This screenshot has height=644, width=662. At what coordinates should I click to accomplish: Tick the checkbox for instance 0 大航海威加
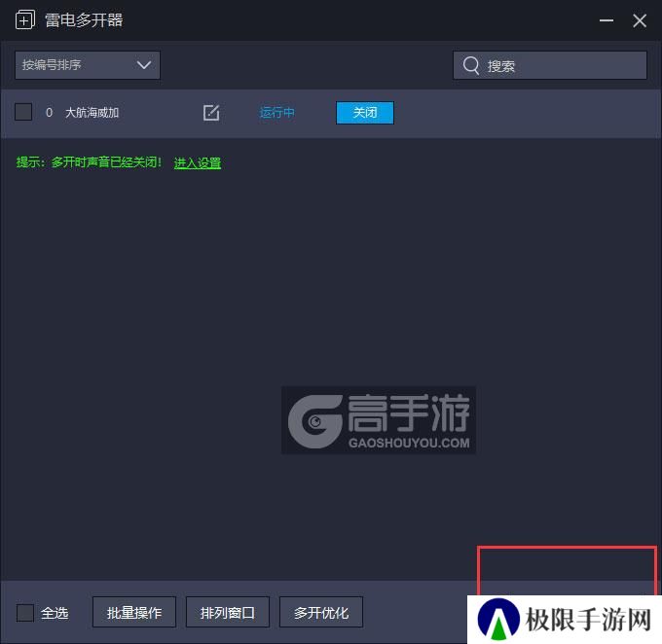point(23,112)
